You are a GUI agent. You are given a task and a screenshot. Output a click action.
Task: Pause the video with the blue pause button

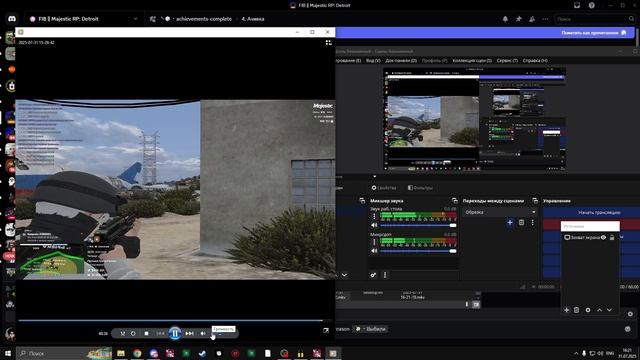[x=175, y=333]
